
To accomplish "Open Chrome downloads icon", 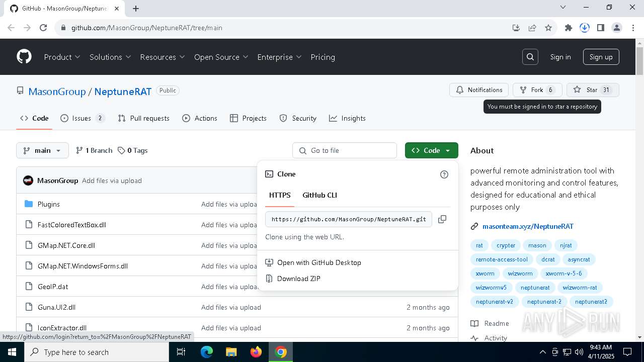I will tap(585, 28).
